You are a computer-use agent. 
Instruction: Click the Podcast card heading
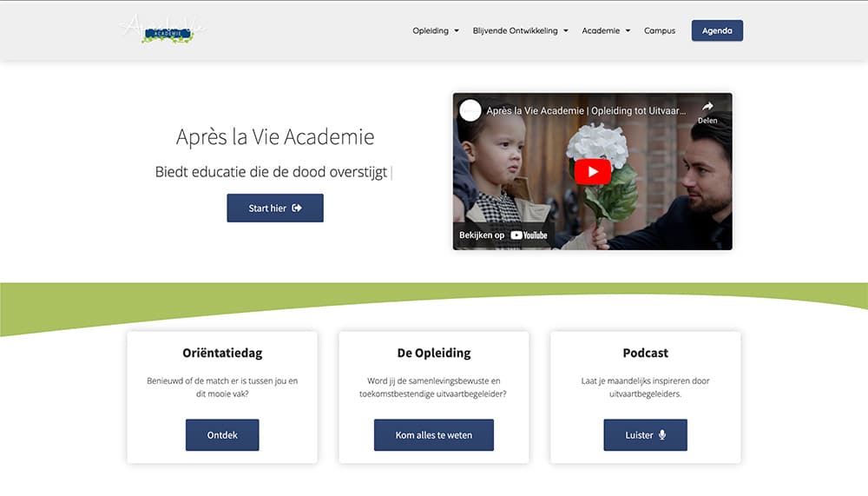pos(645,353)
